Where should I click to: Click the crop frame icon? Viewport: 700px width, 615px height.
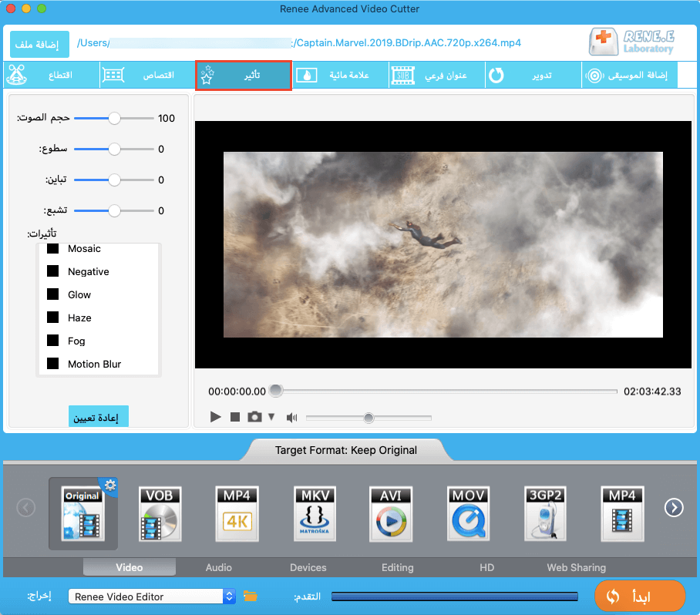click(x=113, y=75)
